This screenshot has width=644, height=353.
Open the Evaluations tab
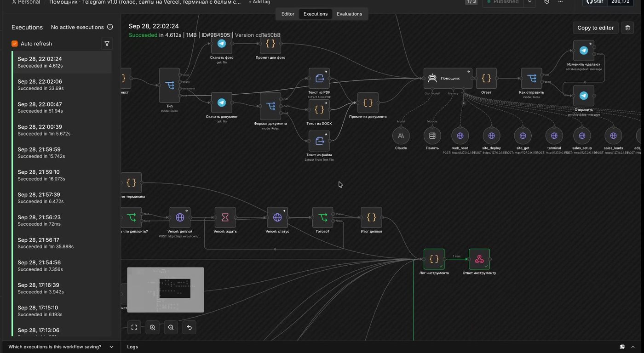(x=350, y=14)
